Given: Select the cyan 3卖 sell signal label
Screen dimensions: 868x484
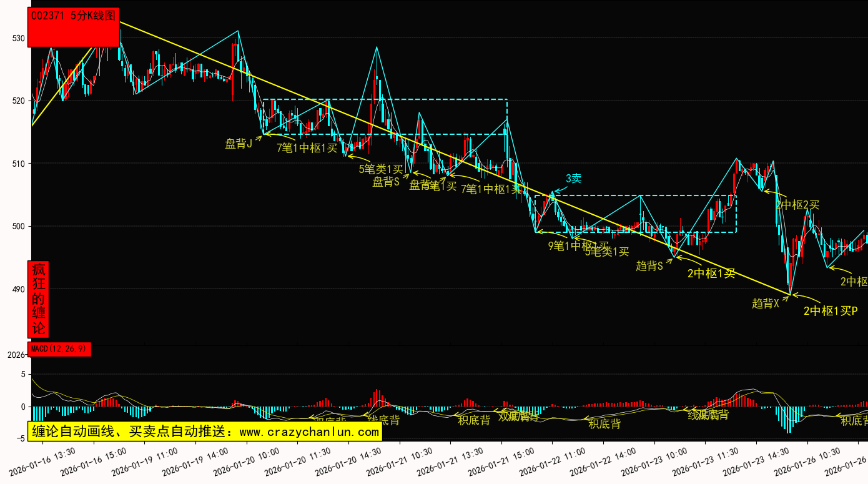Looking at the screenshot, I should (x=573, y=179).
